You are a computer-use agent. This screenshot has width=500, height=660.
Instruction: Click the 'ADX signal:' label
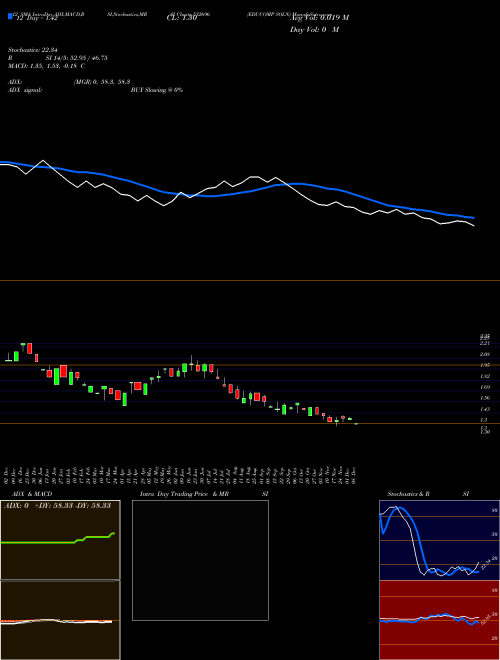[x=25, y=90]
